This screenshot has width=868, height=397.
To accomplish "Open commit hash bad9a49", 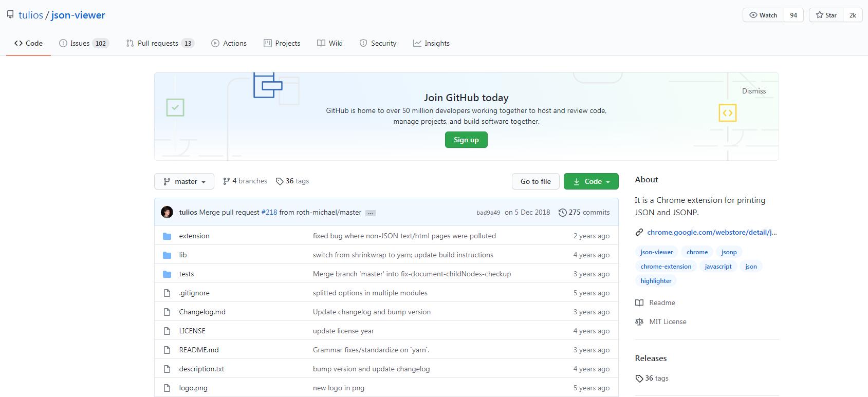I will pyautogui.click(x=488, y=213).
